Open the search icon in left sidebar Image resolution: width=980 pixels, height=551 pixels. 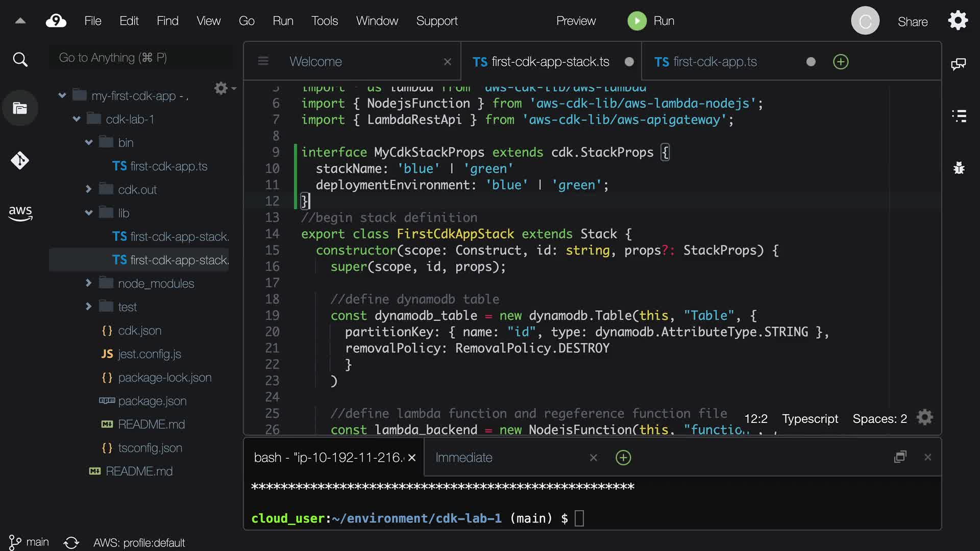[20, 60]
